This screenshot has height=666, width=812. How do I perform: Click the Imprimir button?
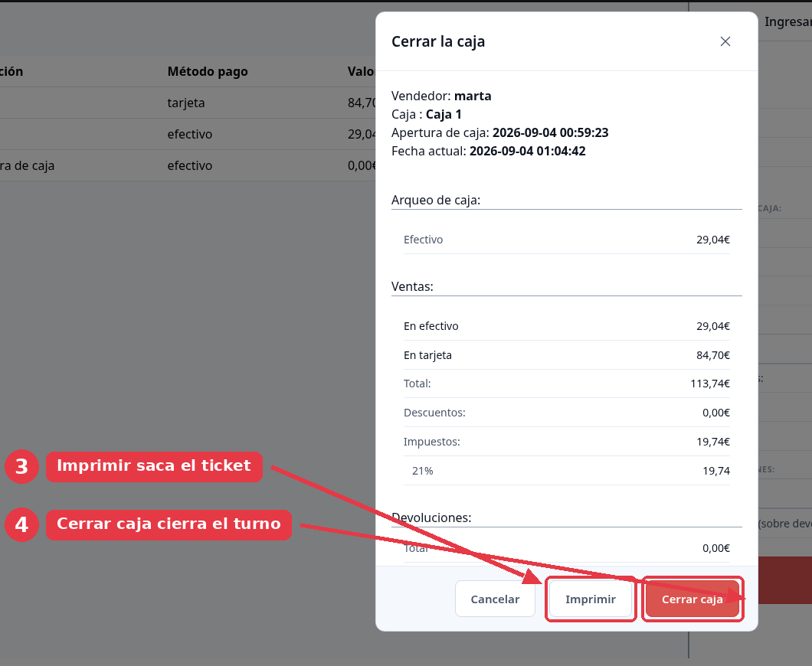point(591,599)
